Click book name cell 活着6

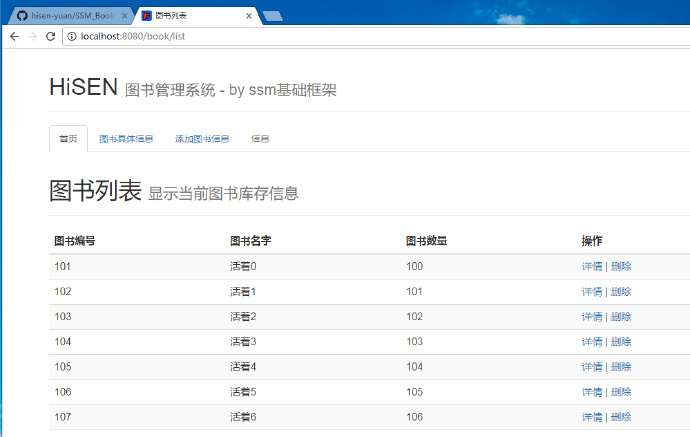coord(243,417)
